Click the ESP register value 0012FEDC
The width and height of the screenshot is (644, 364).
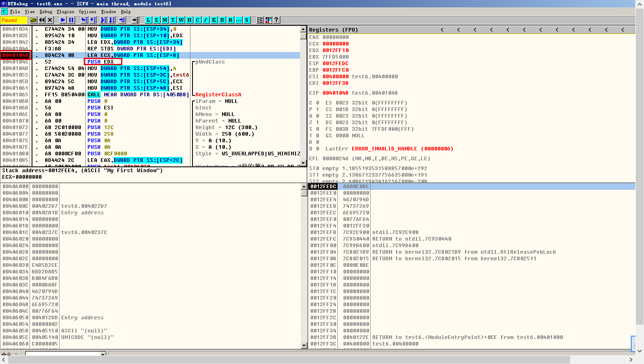click(x=335, y=63)
